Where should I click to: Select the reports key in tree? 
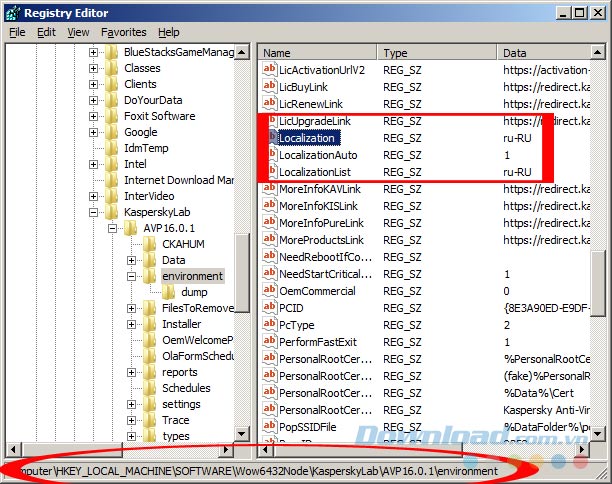pyautogui.click(x=180, y=372)
